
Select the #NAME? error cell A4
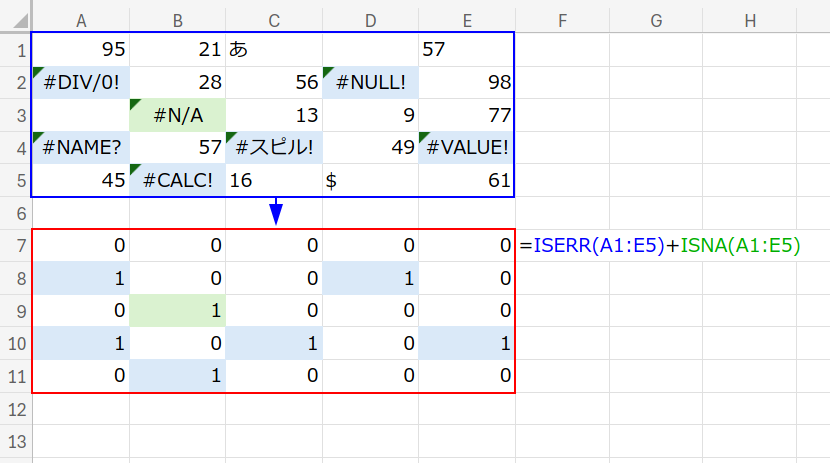point(81,148)
